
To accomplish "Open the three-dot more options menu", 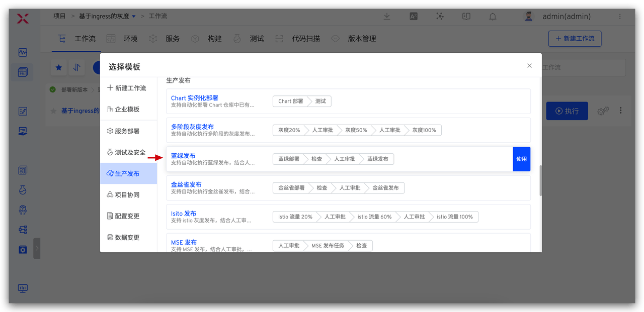I will [x=621, y=111].
